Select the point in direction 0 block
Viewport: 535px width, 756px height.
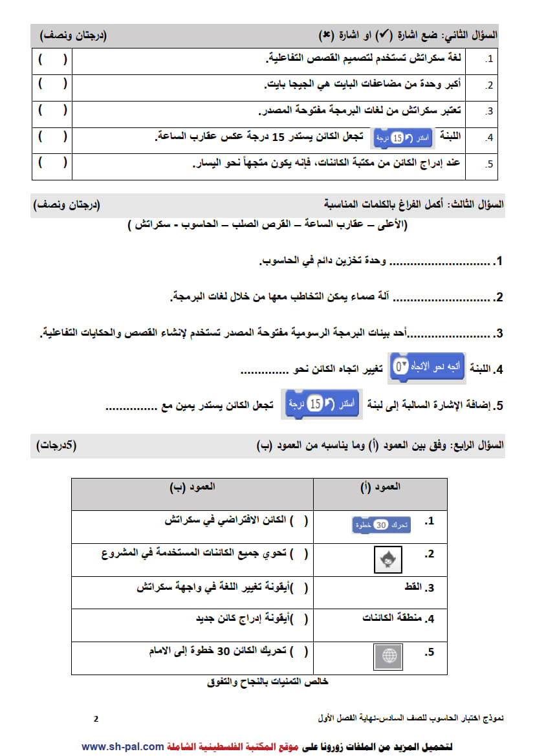427,369
